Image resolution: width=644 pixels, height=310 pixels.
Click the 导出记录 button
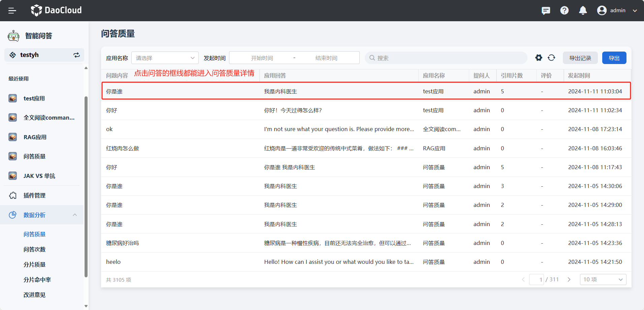click(x=580, y=58)
